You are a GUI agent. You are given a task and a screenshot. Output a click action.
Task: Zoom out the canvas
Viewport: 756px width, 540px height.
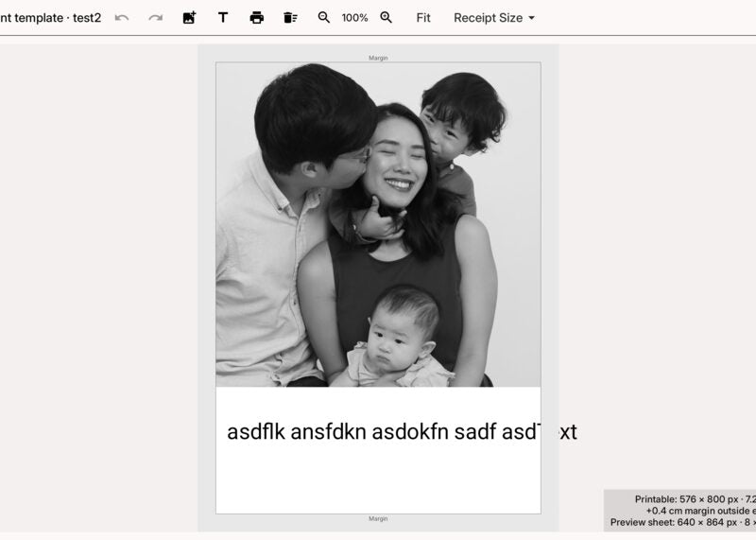323,18
